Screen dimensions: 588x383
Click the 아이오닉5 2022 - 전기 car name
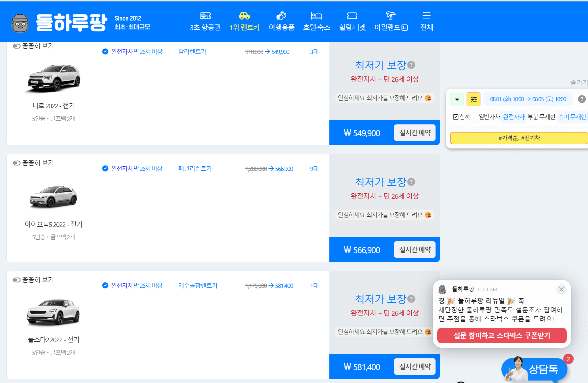(x=54, y=224)
